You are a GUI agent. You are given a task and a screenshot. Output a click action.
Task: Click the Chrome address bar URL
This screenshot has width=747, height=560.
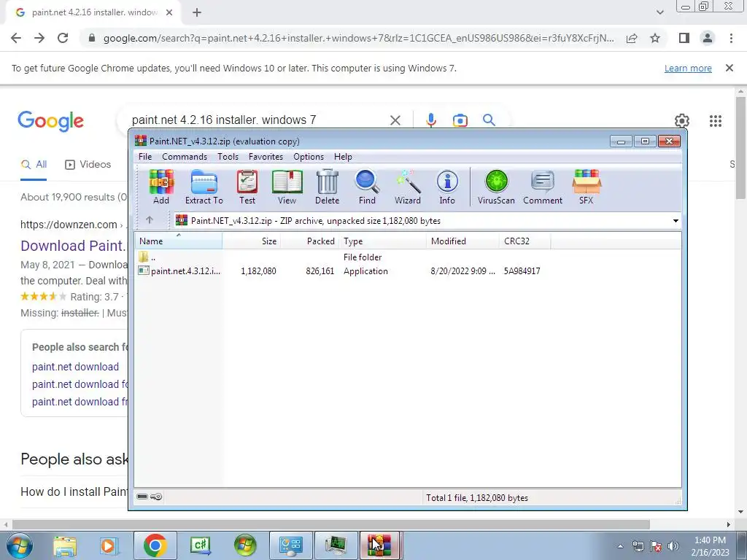click(x=358, y=38)
